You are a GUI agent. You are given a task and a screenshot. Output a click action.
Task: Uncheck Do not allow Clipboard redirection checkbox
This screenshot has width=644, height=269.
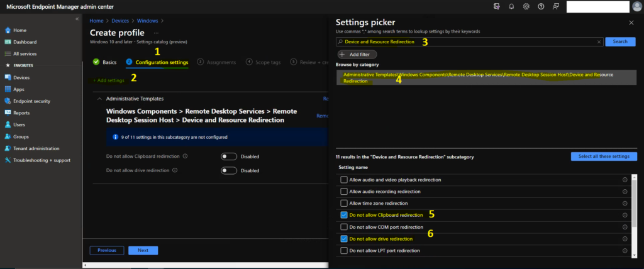344,215
